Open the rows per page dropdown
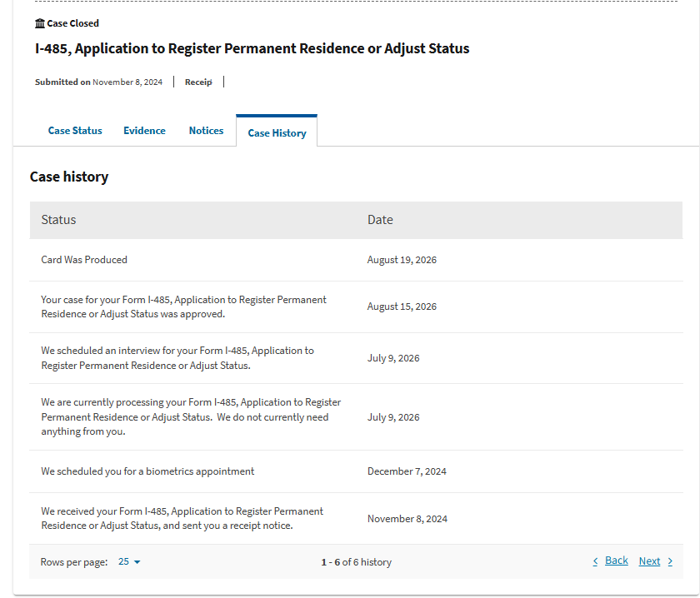 pyautogui.click(x=129, y=561)
